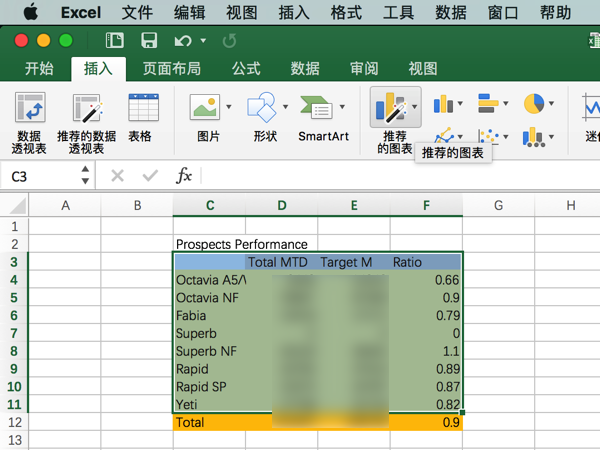Open the 视图 menu in menu bar
600x450 pixels.
[x=241, y=13]
